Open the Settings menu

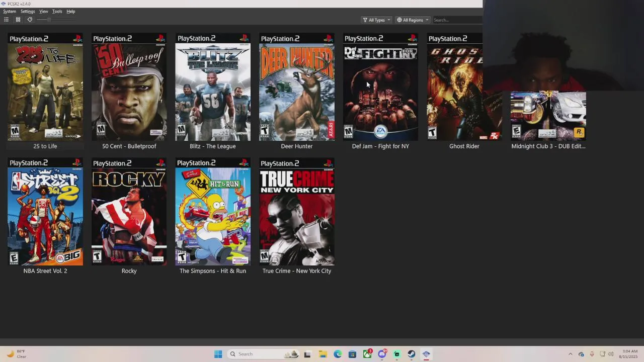(x=28, y=11)
